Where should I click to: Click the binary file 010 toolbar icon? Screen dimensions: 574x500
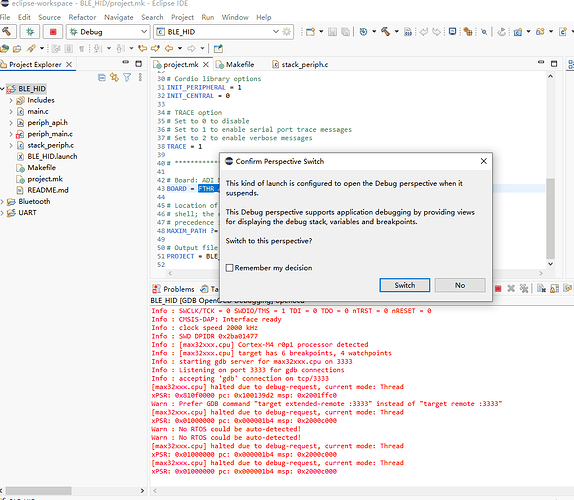(x=407, y=32)
